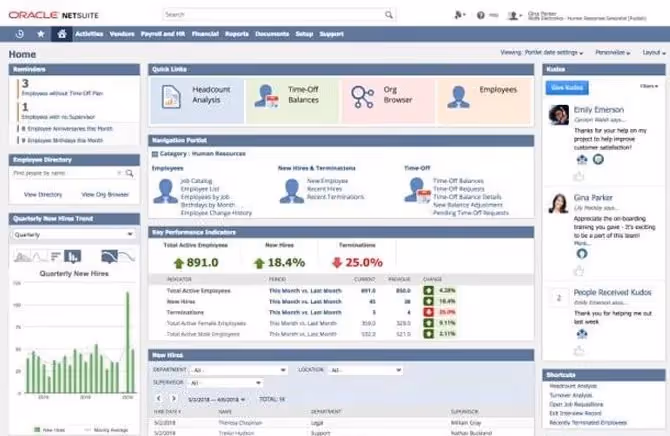Open the Layout dropdown
The image size is (670, 436).
(654, 53)
